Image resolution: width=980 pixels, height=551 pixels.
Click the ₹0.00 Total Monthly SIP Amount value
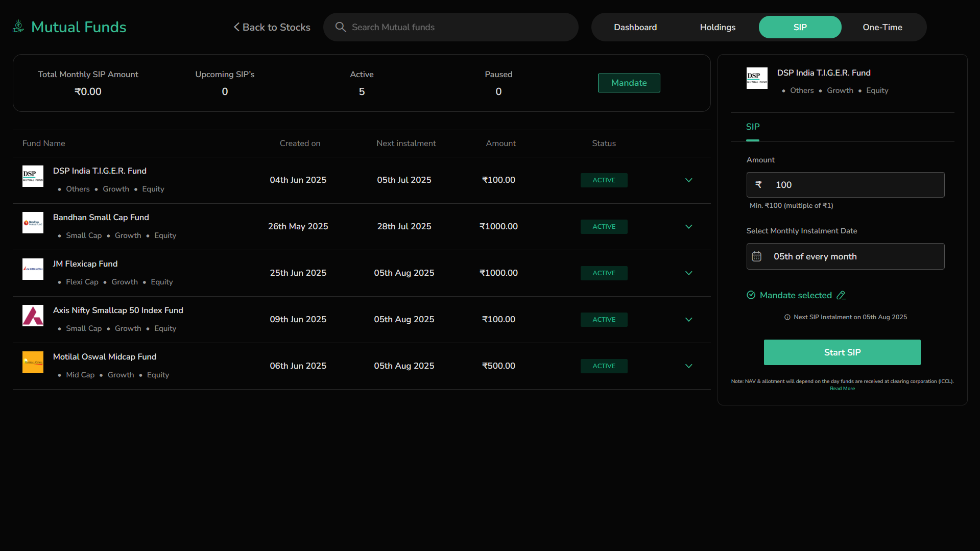point(88,91)
